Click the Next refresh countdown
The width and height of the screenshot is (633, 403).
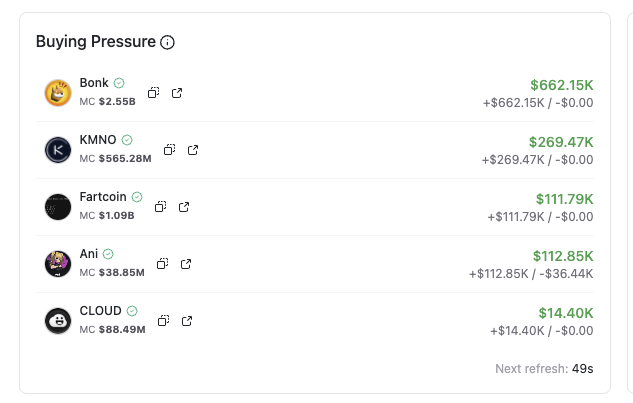[544, 369]
